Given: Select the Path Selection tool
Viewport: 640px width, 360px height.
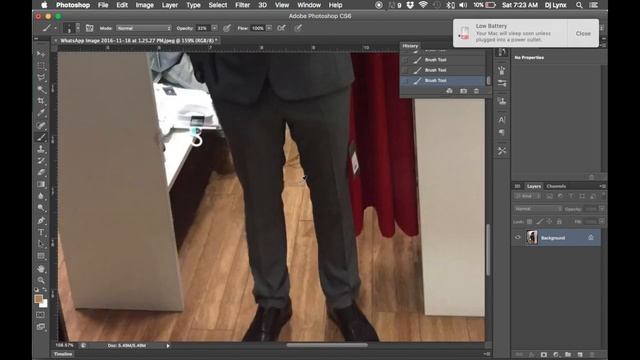Looking at the screenshot, I should [41, 244].
